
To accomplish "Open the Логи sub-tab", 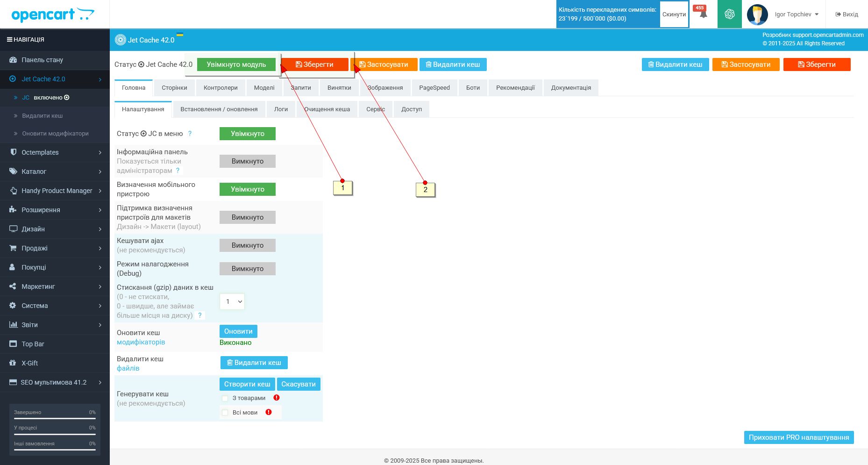I will tap(281, 109).
